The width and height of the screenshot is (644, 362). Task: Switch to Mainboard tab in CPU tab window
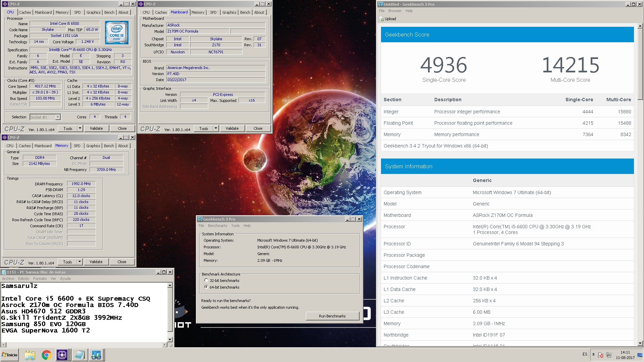point(43,12)
